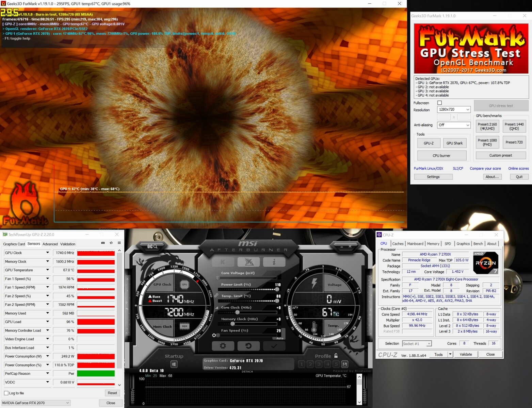The width and height of the screenshot is (532, 408).
Task: Select Afterburner profile slot 3
Action: click(319, 364)
